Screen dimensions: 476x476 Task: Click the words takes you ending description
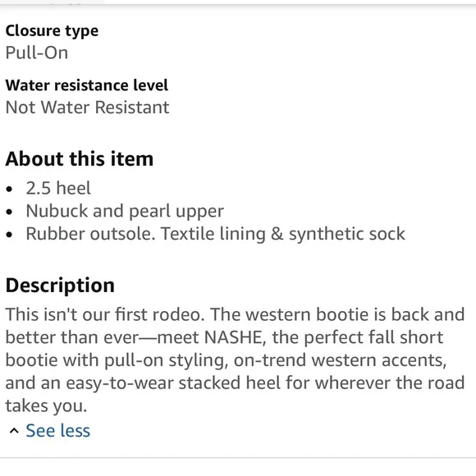pyautogui.click(x=46, y=406)
